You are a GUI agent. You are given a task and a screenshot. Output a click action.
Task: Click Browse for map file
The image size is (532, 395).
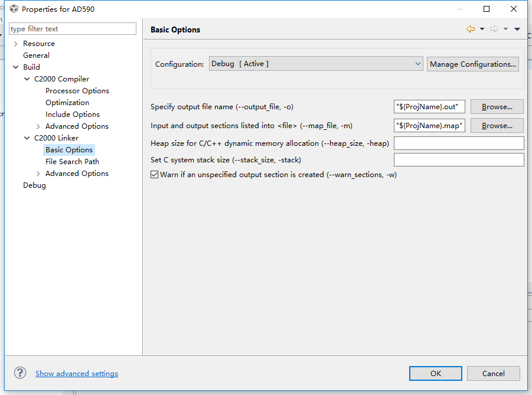tap(497, 126)
